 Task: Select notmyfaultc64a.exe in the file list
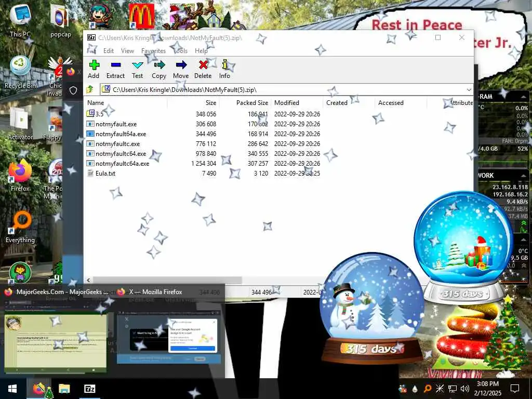[x=204, y=163]
